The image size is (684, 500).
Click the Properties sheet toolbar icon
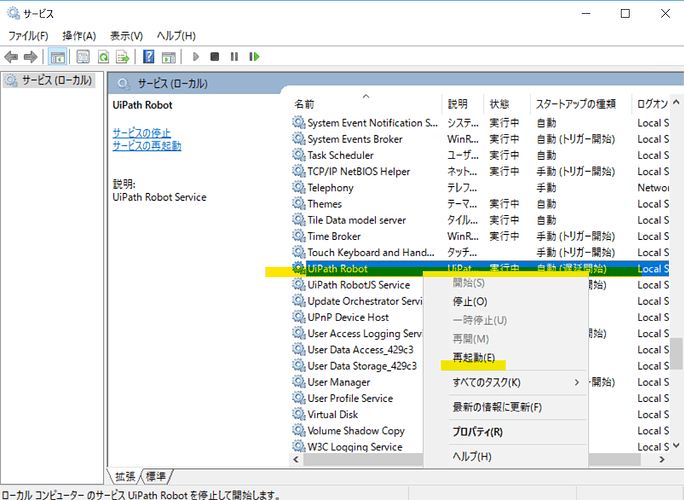(83, 57)
